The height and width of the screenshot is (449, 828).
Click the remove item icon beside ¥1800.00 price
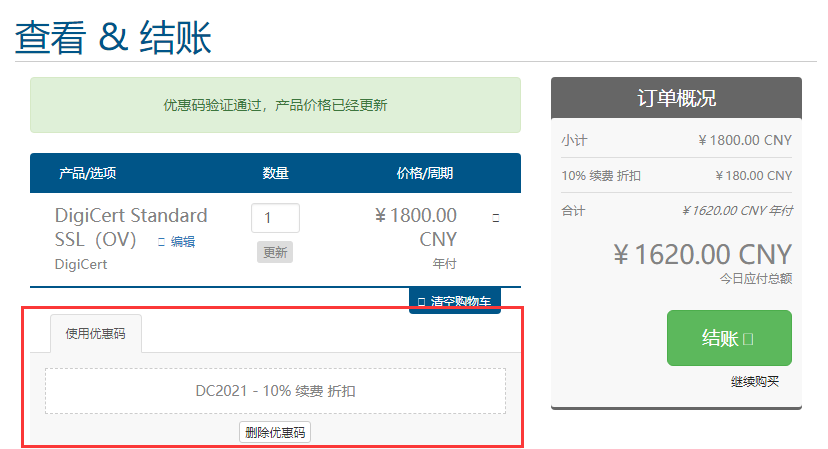click(x=496, y=218)
